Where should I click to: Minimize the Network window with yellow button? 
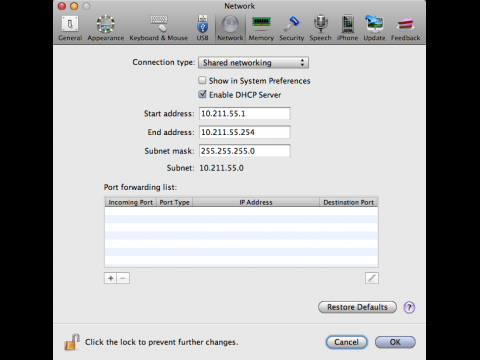(74, 6)
